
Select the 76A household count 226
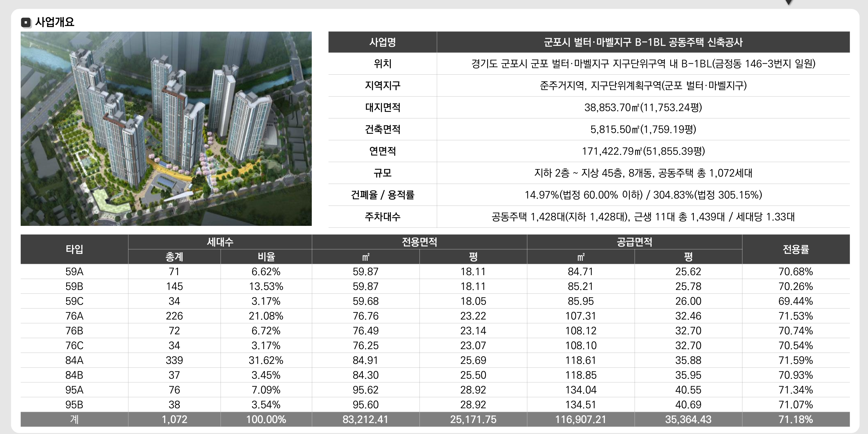pos(174,316)
